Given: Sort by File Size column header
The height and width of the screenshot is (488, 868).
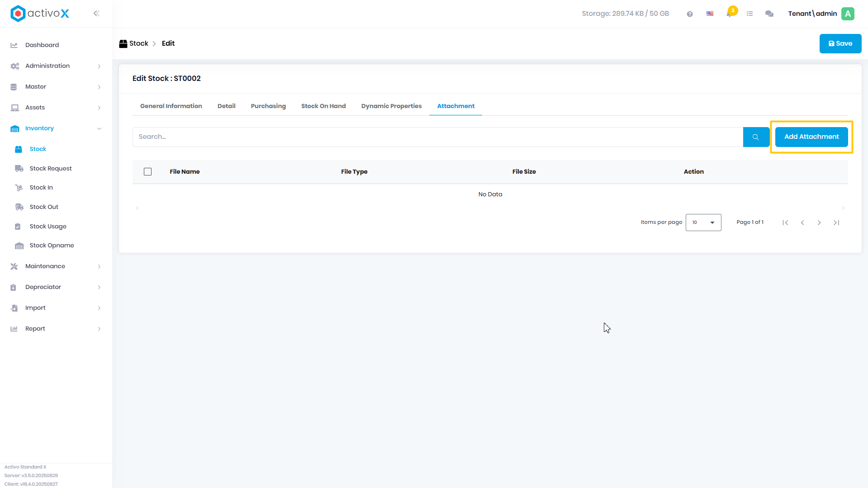Looking at the screenshot, I should pyautogui.click(x=524, y=172).
